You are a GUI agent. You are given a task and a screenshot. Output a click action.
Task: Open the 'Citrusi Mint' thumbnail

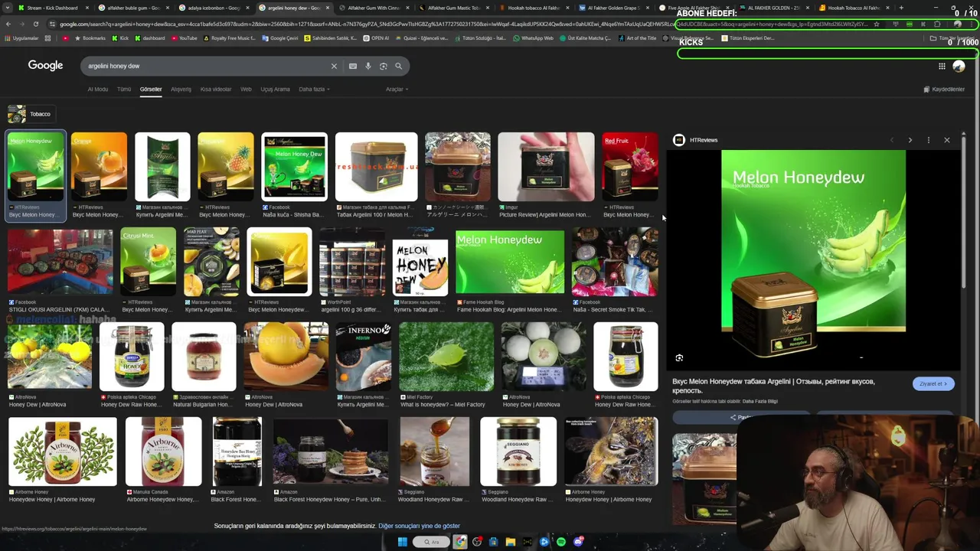click(148, 262)
